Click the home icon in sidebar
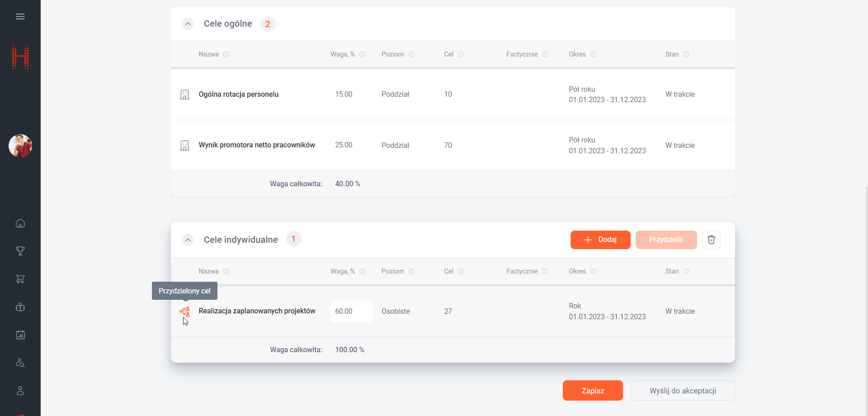The image size is (868, 416). click(20, 223)
